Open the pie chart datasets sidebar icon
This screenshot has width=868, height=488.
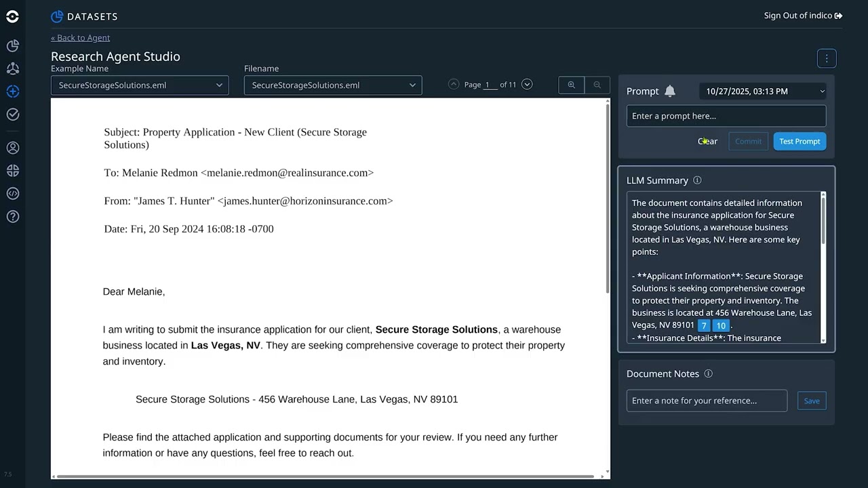coord(12,46)
